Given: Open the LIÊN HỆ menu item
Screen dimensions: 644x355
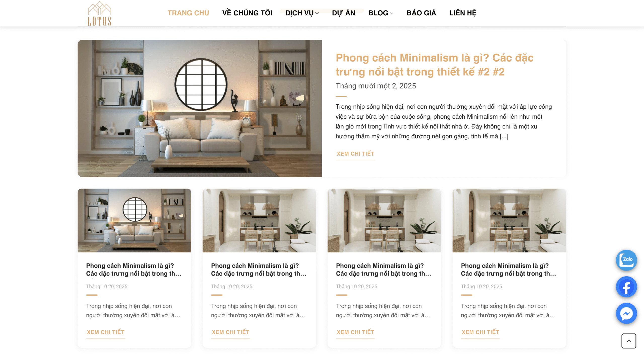Looking at the screenshot, I should 463,13.
